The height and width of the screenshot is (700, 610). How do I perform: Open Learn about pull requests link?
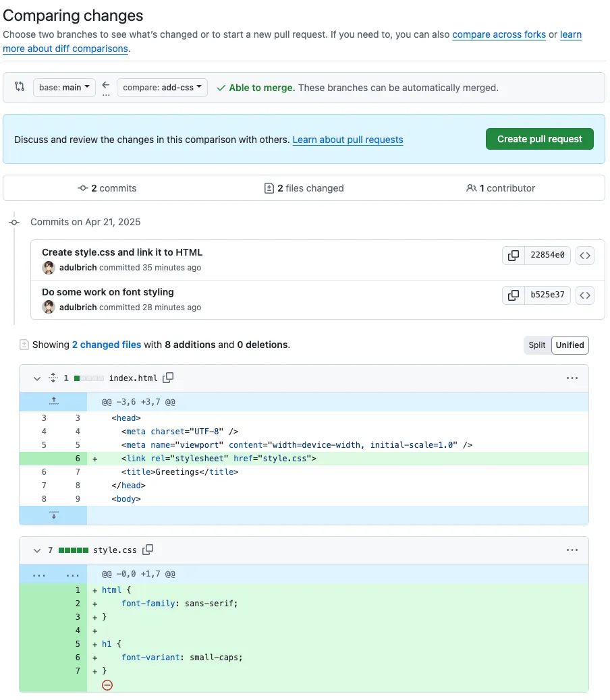(348, 140)
